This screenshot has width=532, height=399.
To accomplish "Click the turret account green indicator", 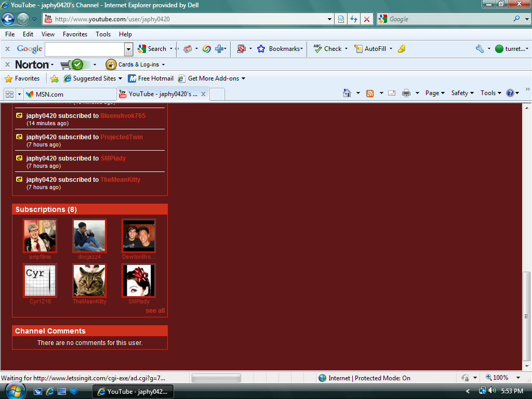I will [499, 49].
